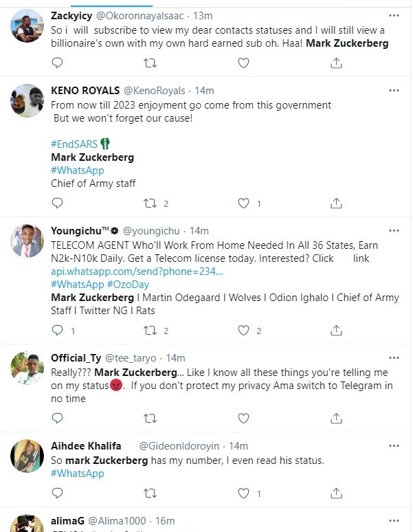Reply to Youngichu's tweet
The height and width of the screenshot is (532, 413).
[x=58, y=331]
